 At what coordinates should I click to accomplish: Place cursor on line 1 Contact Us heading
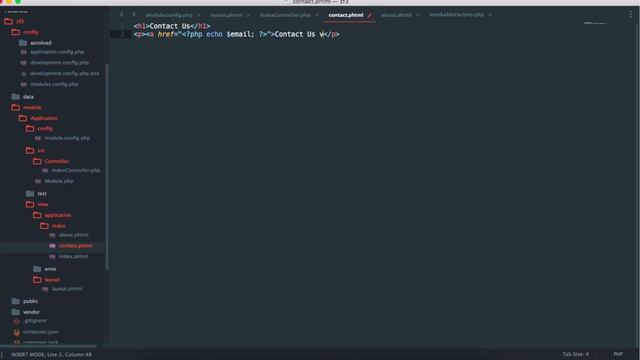tap(169, 26)
